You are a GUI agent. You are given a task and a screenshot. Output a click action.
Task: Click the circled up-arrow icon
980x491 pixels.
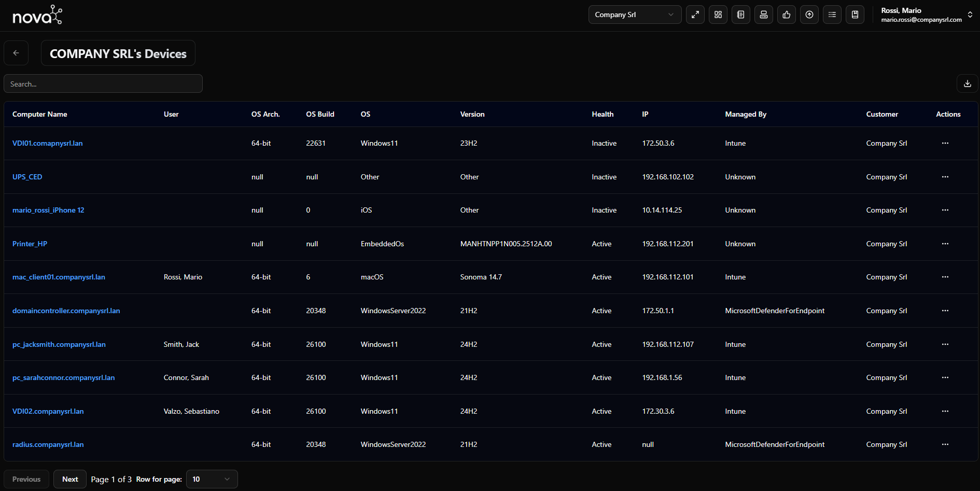tap(809, 15)
